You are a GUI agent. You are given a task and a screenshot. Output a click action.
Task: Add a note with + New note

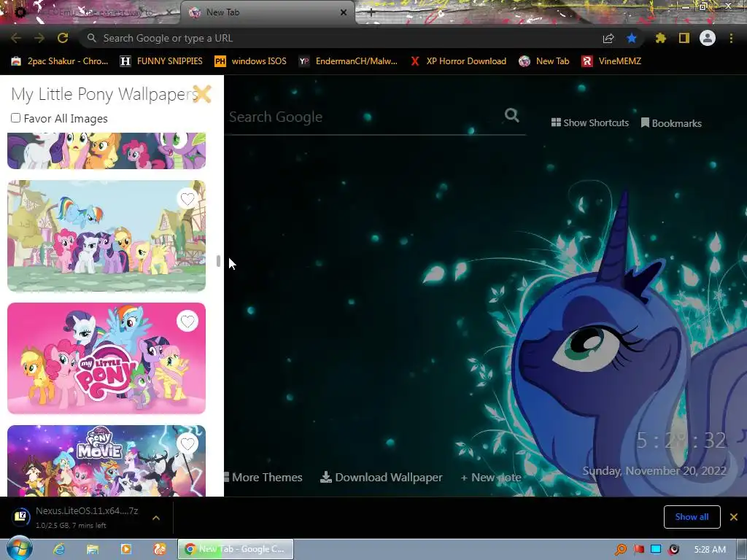coord(491,477)
